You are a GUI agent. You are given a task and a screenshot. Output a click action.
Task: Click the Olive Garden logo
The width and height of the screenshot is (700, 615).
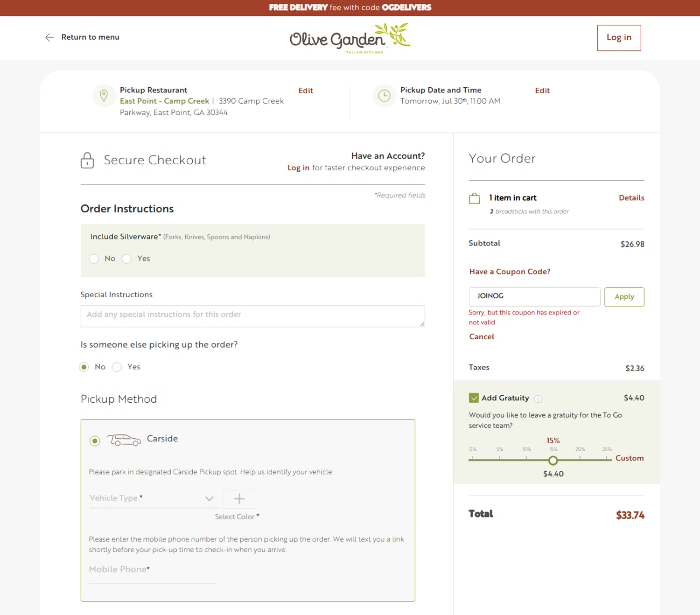350,38
